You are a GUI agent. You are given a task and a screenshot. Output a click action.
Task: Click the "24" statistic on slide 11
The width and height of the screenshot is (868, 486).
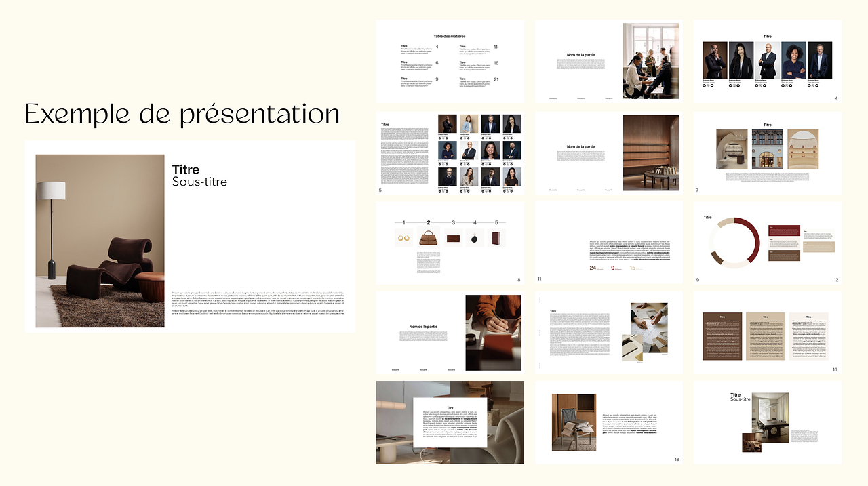pos(593,268)
